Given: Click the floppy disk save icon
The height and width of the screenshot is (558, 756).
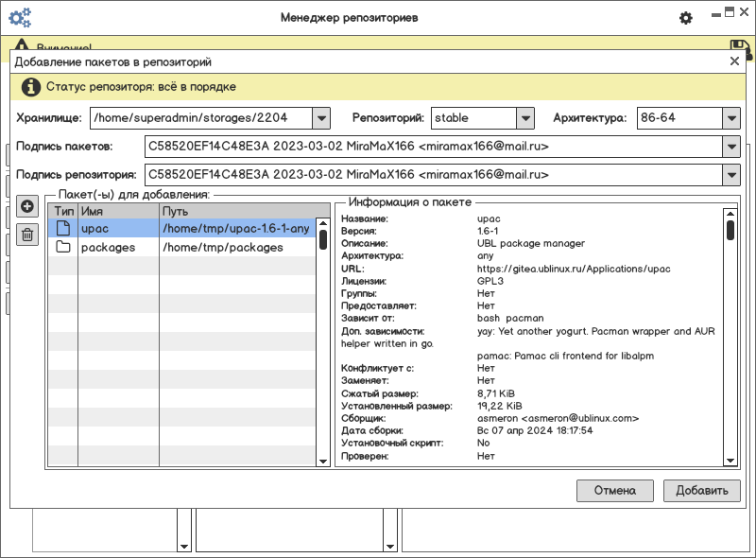Looking at the screenshot, I should pyautogui.click(x=741, y=48).
